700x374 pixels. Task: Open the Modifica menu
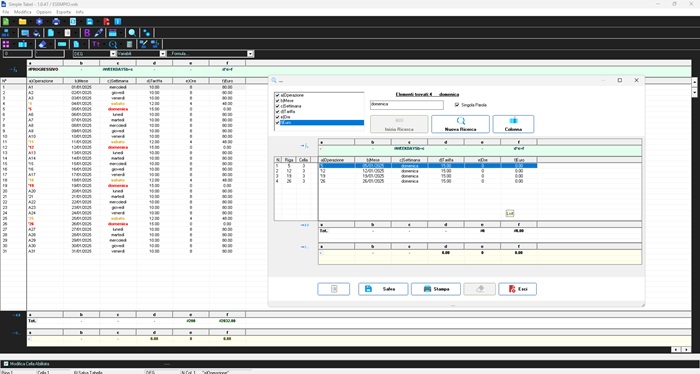tap(23, 12)
